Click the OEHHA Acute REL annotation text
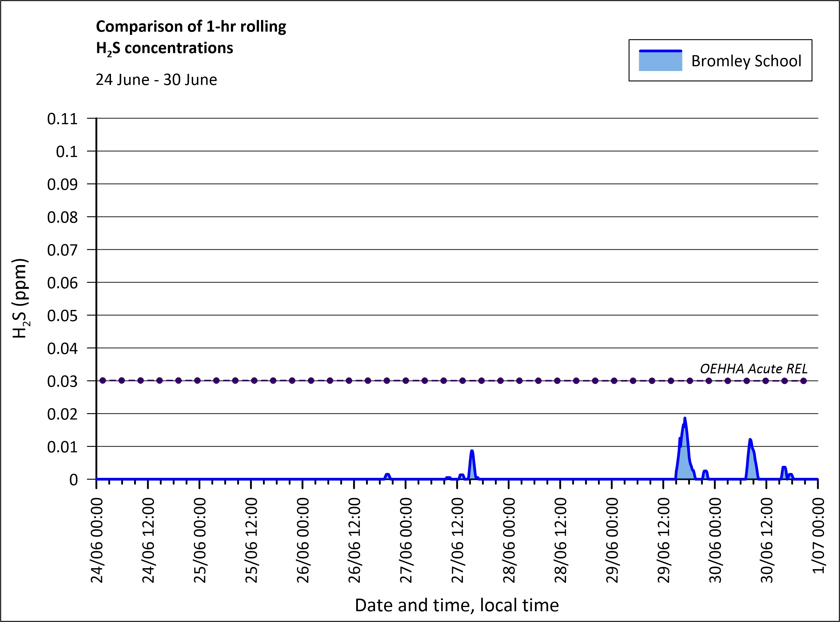The width and height of the screenshot is (840, 622). pyautogui.click(x=753, y=369)
